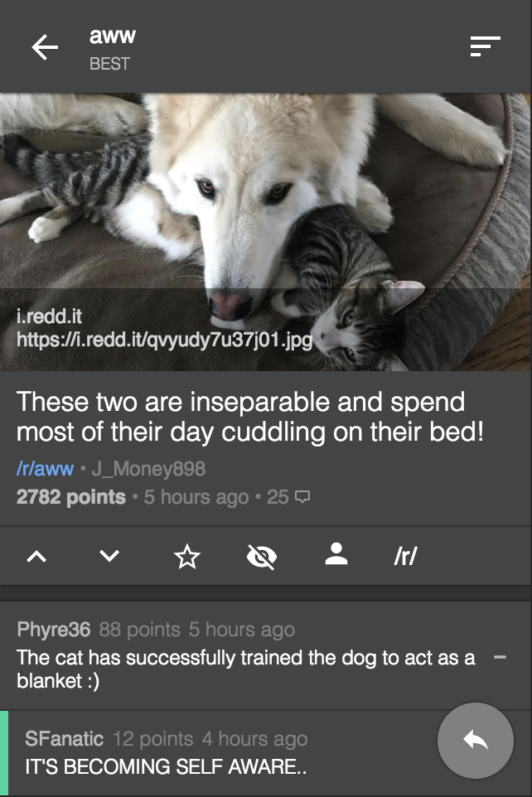Open the sort options icon
The width and height of the screenshot is (532, 797).
(x=486, y=46)
